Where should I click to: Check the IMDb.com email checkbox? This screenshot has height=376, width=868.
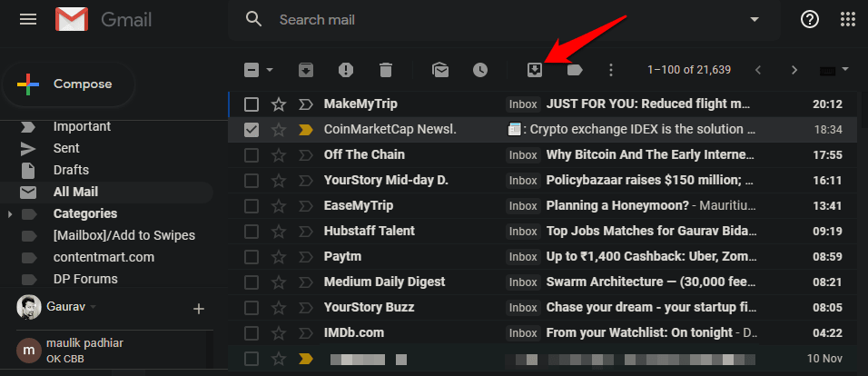pyautogui.click(x=252, y=333)
